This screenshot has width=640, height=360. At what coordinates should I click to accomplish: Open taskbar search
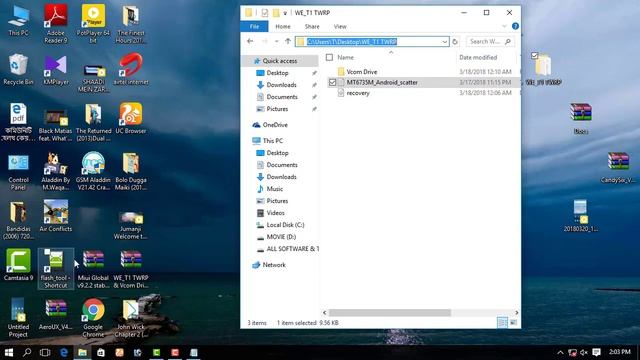[x=27, y=352]
